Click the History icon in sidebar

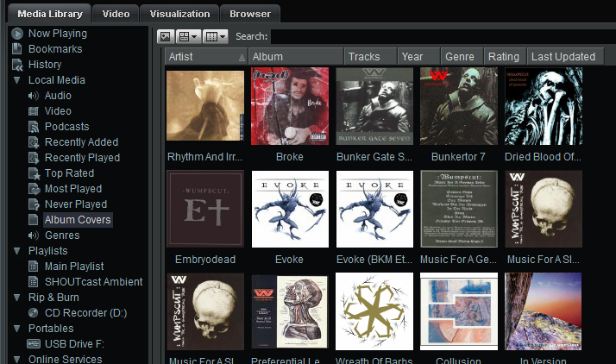point(17,65)
